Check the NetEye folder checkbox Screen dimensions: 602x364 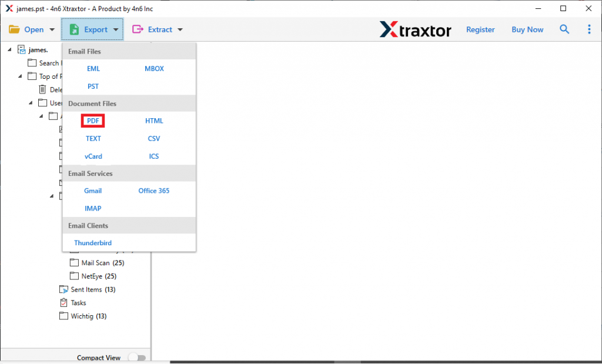(x=75, y=276)
